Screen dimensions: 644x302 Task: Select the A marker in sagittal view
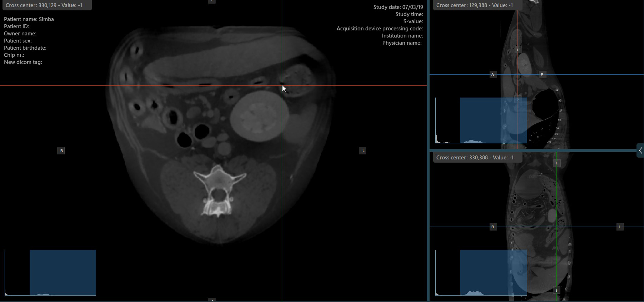(493, 75)
